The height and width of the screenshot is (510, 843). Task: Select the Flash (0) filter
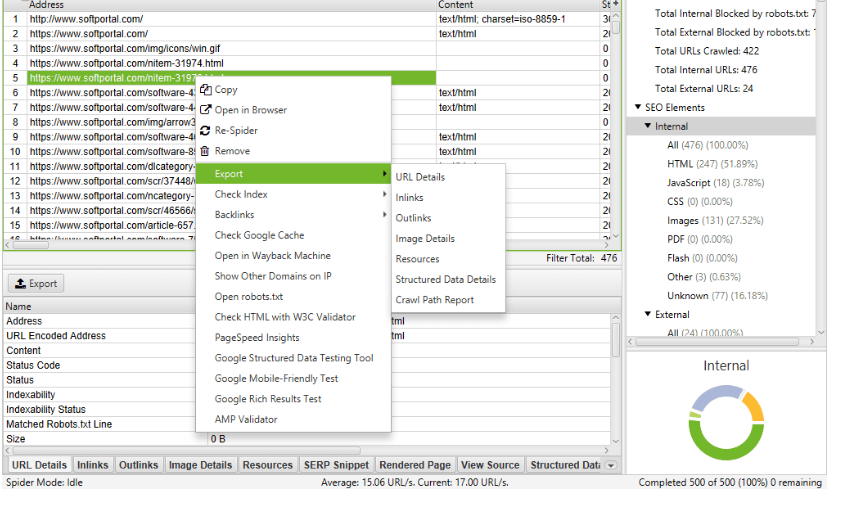(x=702, y=258)
